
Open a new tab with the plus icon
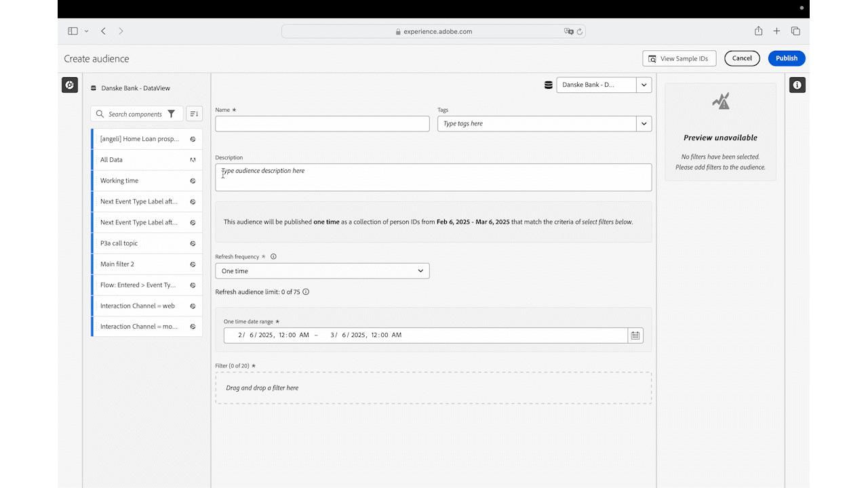[777, 31]
